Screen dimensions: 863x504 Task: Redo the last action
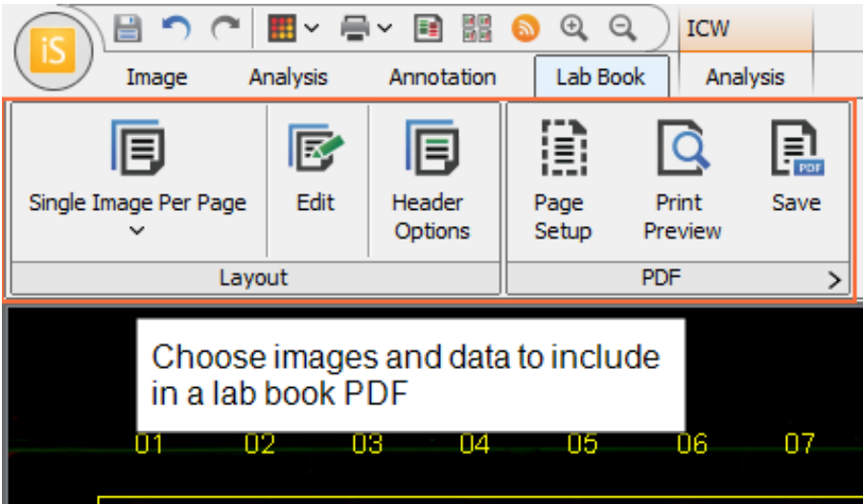point(225,28)
